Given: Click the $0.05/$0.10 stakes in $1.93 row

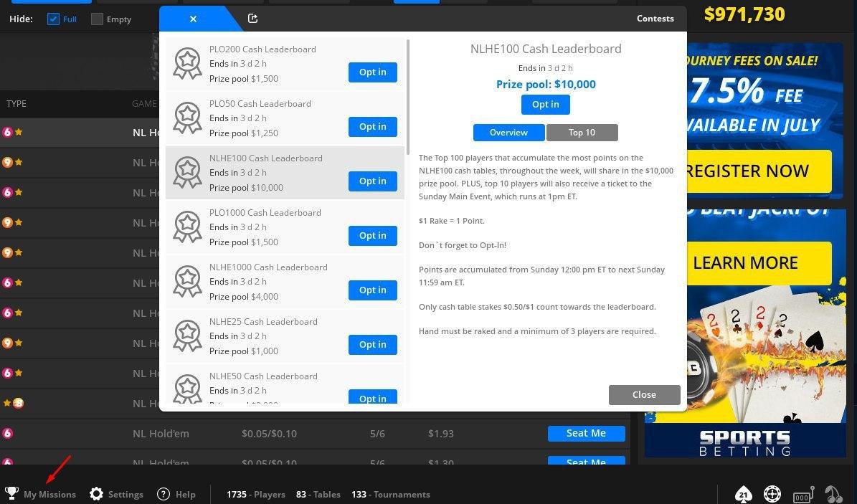Looking at the screenshot, I should (x=270, y=434).
